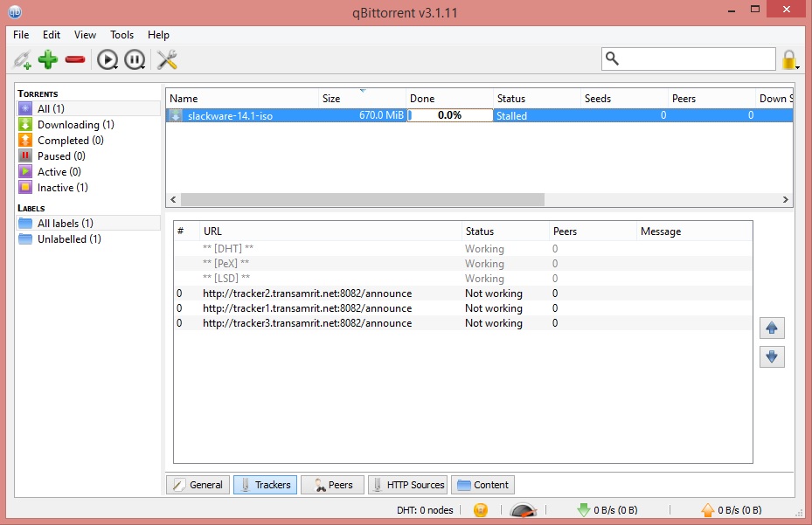Open the File menu

tap(21, 35)
